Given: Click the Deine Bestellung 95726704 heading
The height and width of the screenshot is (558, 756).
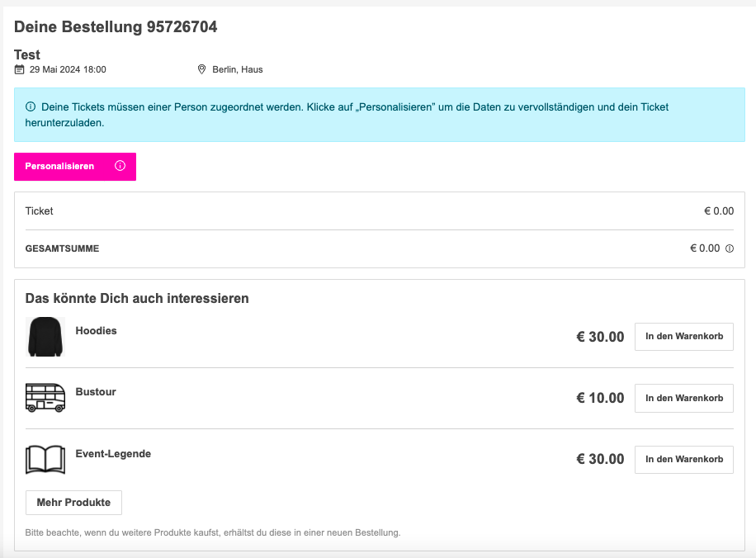Looking at the screenshot, I should point(116,27).
